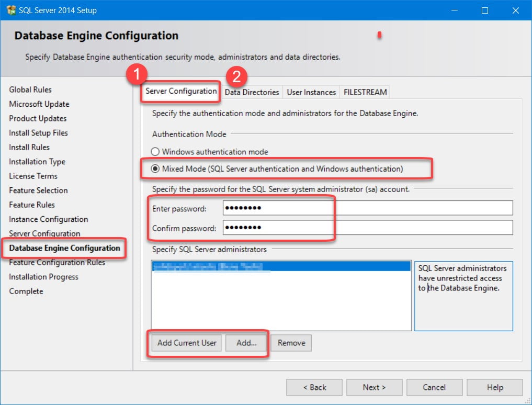This screenshot has height=405, width=532.
Task: Click Feature Configuration Rules step
Action: tap(57, 263)
